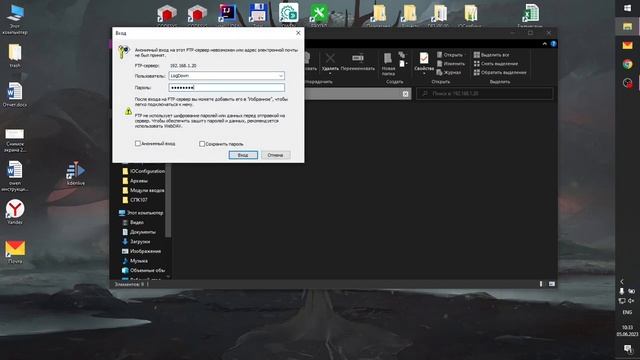640x360 pixels.
Task: Open the Windows Start button
Action: [627, 8]
